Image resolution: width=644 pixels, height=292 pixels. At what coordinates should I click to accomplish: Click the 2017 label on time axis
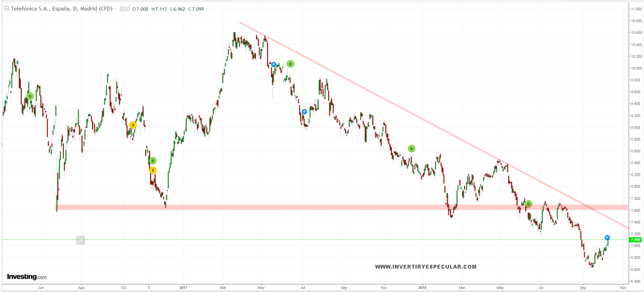click(x=183, y=288)
